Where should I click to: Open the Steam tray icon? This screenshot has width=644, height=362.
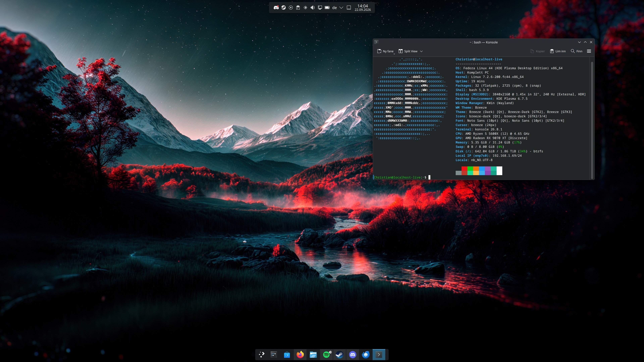(283, 8)
